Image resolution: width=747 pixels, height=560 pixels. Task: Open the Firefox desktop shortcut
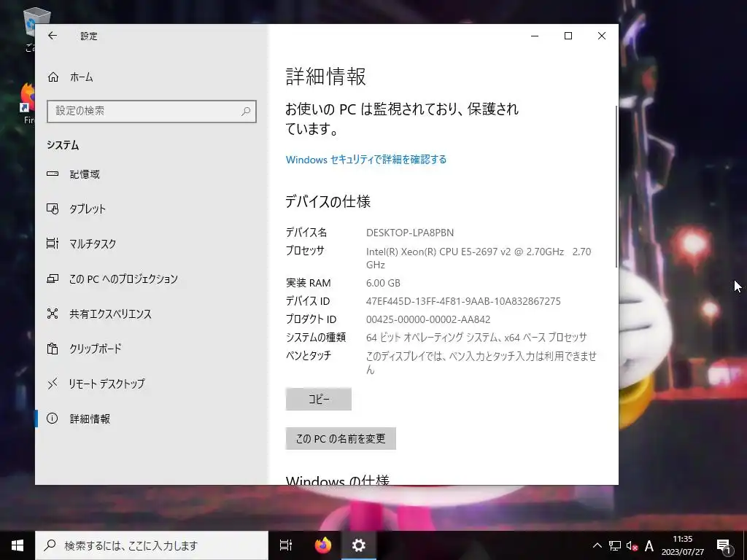point(28,104)
